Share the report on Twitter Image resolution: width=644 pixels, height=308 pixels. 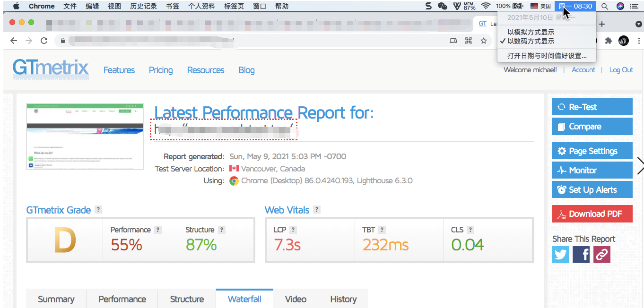click(x=561, y=255)
